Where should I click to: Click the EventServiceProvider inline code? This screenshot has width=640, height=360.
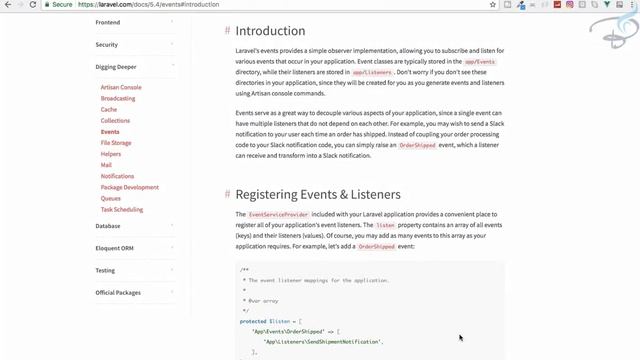pyautogui.click(x=278, y=215)
